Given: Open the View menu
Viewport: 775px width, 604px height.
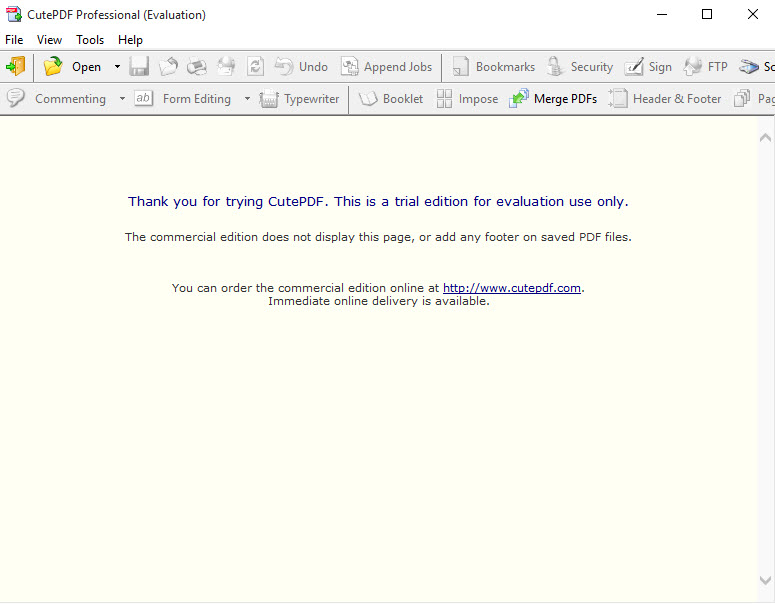Looking at the screenshot, I should tap(49, 40).
